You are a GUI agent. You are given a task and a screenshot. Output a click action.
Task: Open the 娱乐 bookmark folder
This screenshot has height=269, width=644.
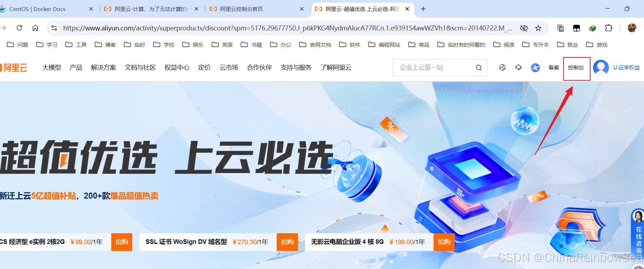193,45
